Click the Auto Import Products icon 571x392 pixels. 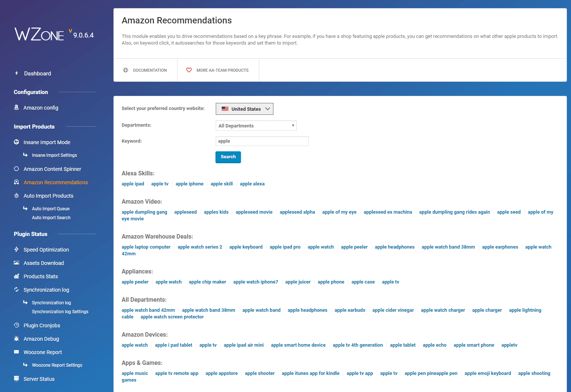pos(16,195)
